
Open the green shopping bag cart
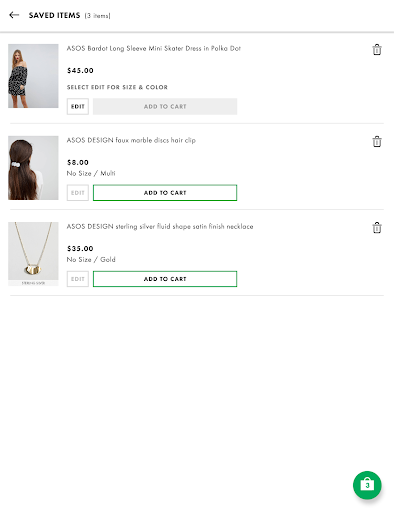point(367,485)
